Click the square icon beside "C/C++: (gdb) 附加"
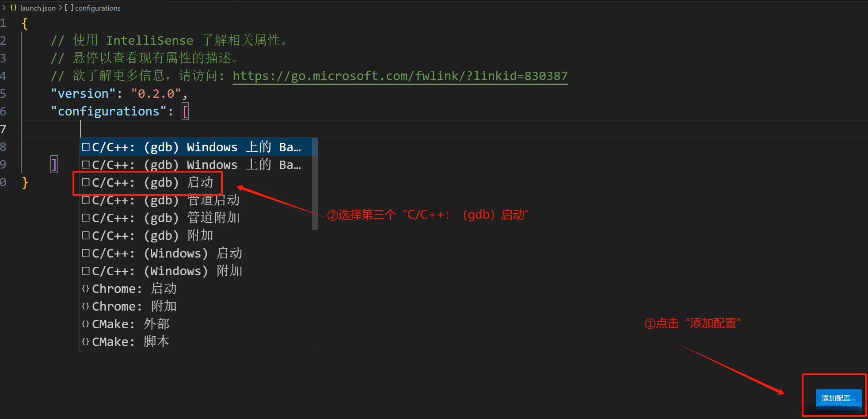This screenshot has width=868, height=419. click(86, 235)
